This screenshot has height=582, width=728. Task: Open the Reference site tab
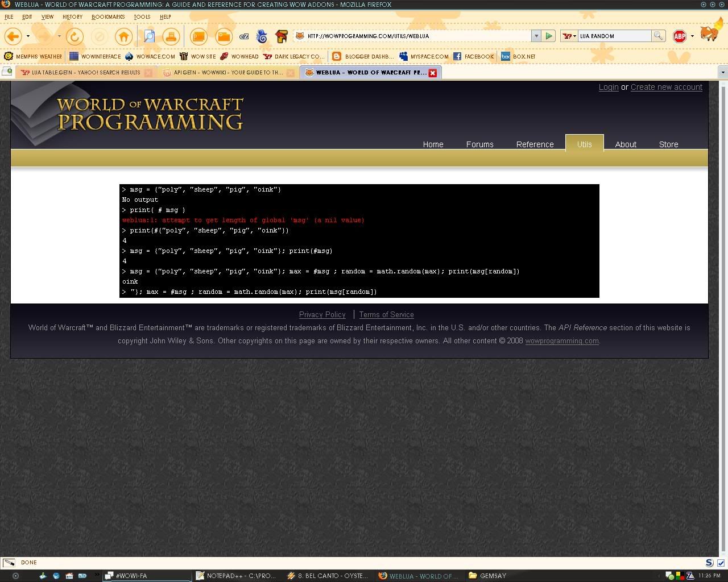(535, 144)
